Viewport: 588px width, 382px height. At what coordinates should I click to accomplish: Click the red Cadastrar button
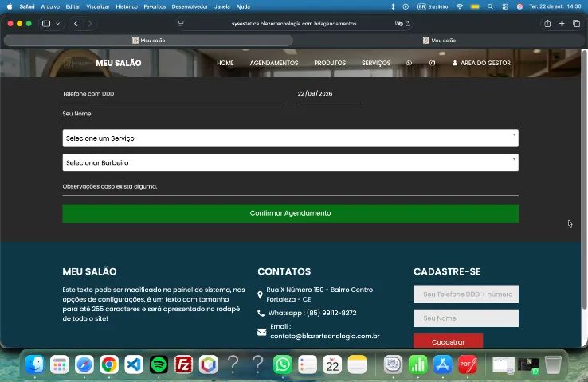coord(448,341)
